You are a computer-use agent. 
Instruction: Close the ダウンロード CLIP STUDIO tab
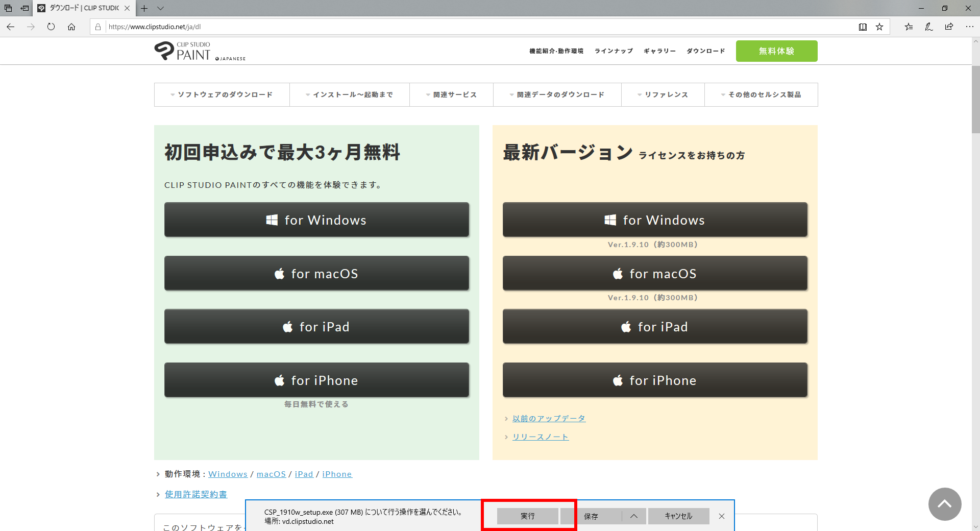(x=127, y=8)
